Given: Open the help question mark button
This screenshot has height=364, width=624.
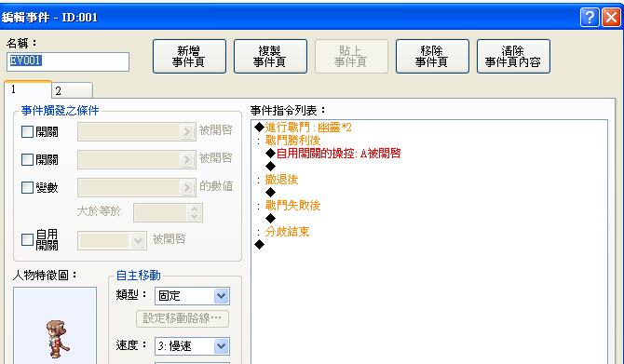Looking at the screenshot, I should click(x=590, y=18).
